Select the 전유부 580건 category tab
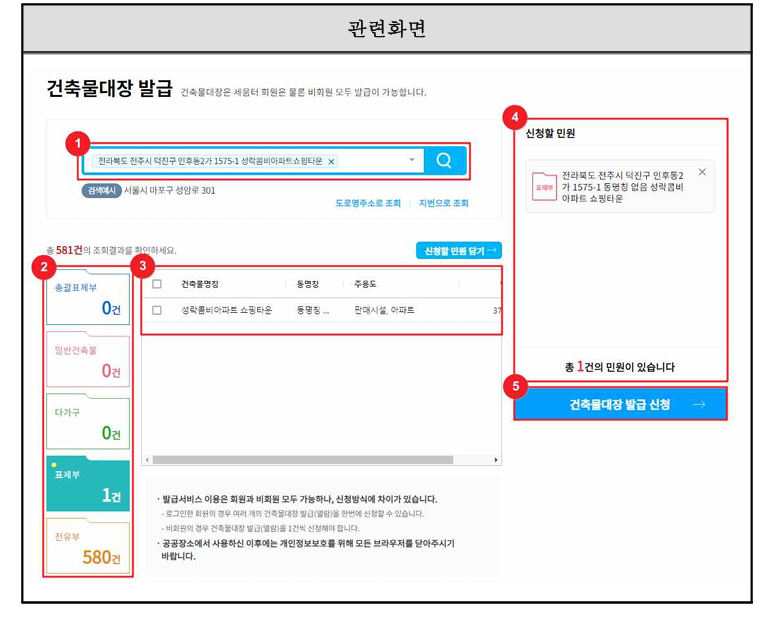The width and height of the screenshot is (783, 618). tap(88, 547)
